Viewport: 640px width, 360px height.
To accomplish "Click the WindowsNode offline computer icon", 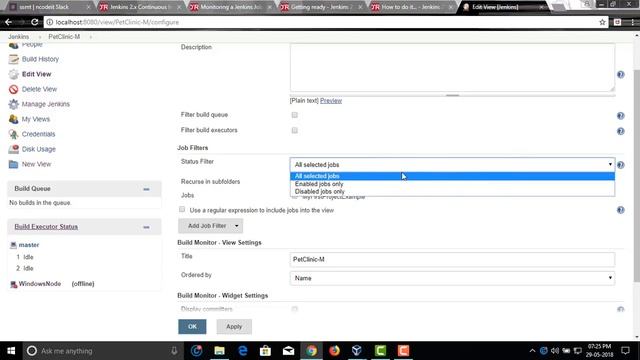I will pyautogui.click(x=13, y=284).
